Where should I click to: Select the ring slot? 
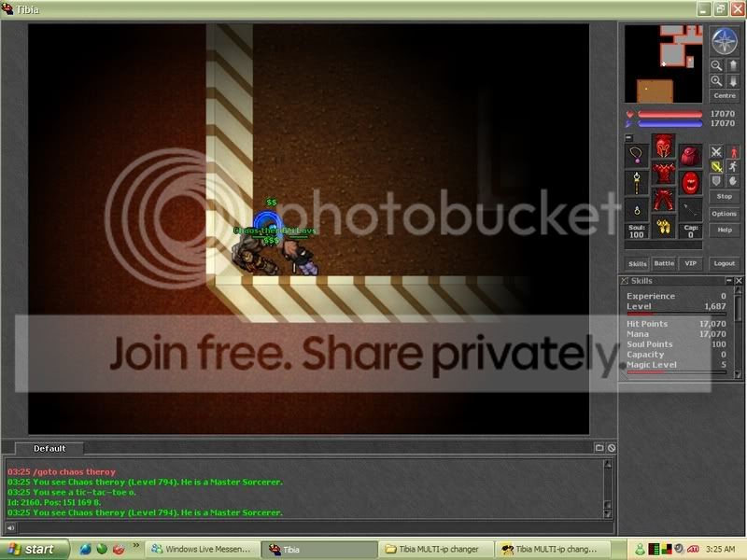pyautogui.click(x=637, y=210)
